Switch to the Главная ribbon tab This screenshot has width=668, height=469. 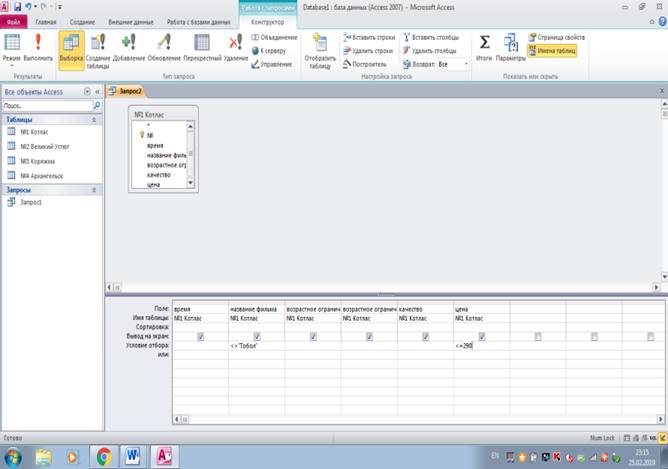click(46, 22)
